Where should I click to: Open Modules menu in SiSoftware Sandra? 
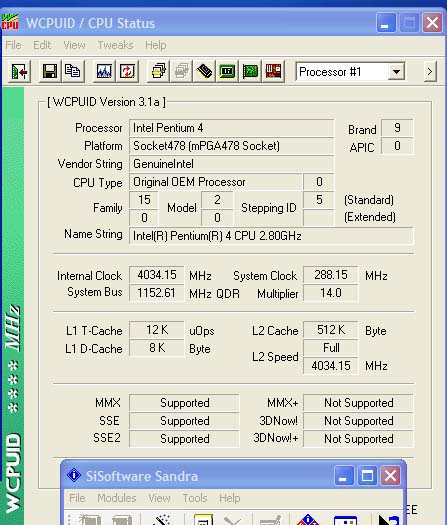tap(117, 498)
